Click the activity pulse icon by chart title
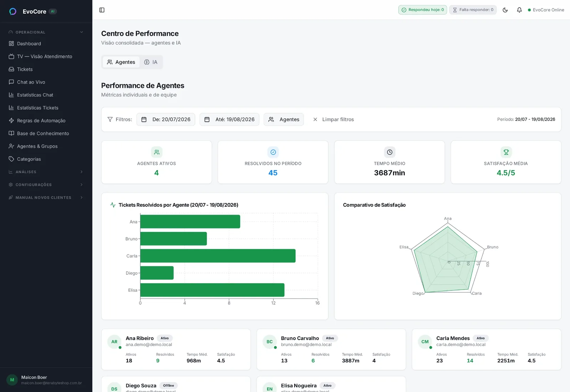The height and width of the screenshot is (392, 570). tap(113, 205)
